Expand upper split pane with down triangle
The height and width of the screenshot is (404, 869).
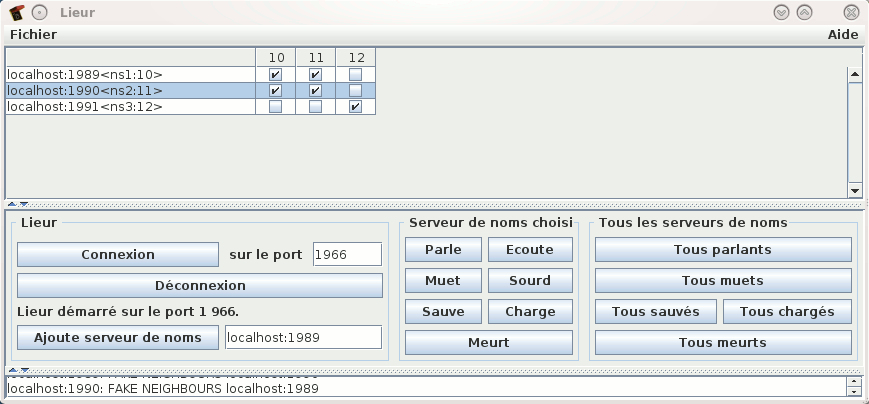coord(24,204)
